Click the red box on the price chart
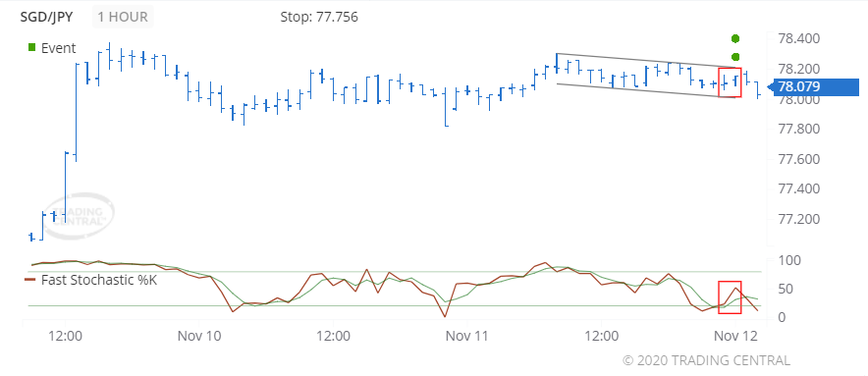 (730, 82)
